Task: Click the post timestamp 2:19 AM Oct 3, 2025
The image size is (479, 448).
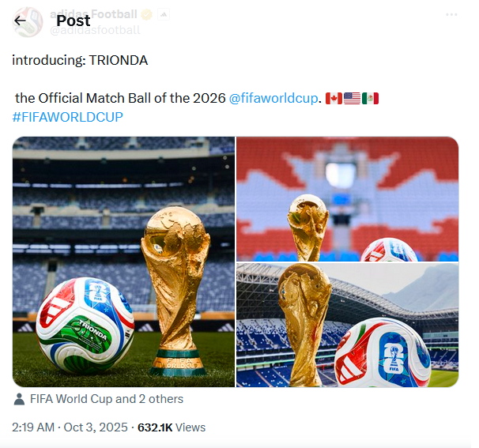Action: coord(70,427)
